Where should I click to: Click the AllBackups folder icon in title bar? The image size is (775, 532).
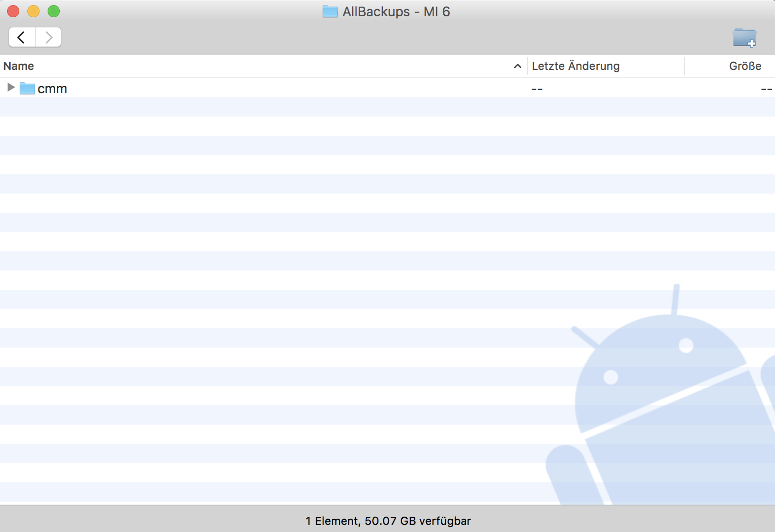click(x=330, y=12)
